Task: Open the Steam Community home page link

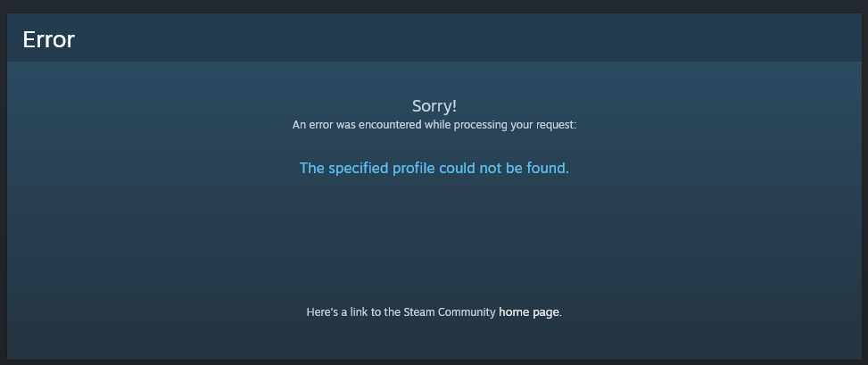Action: point(529,312)
